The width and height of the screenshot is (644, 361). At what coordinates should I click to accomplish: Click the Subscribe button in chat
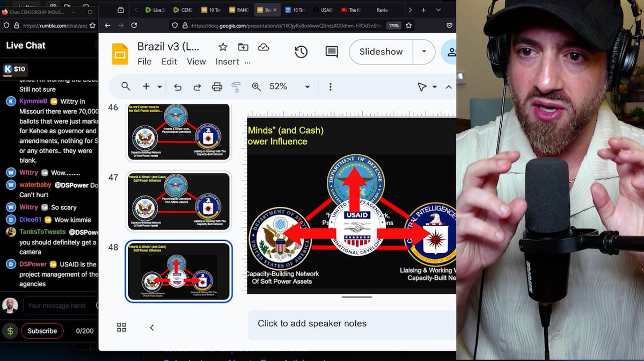pyautogui.click(x=42, y=331)
